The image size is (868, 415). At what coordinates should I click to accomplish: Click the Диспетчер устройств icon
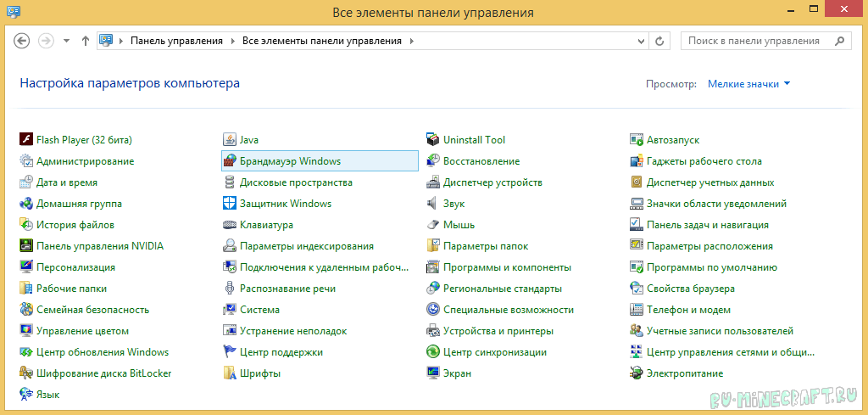click(433, 182)
